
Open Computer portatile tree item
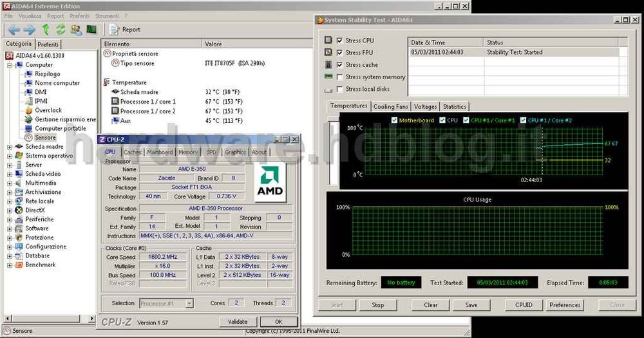[x=61, y=128]
